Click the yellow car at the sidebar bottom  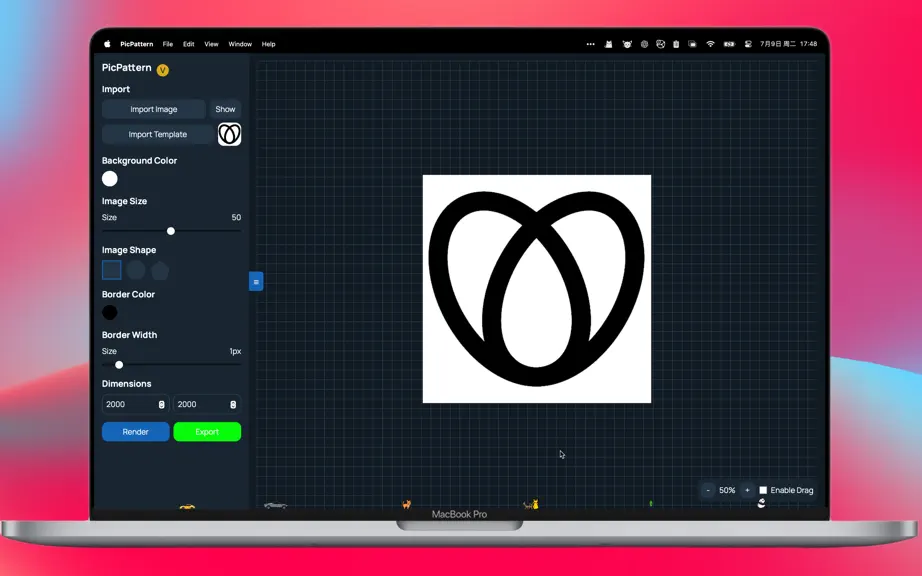[x=187, y=506]
